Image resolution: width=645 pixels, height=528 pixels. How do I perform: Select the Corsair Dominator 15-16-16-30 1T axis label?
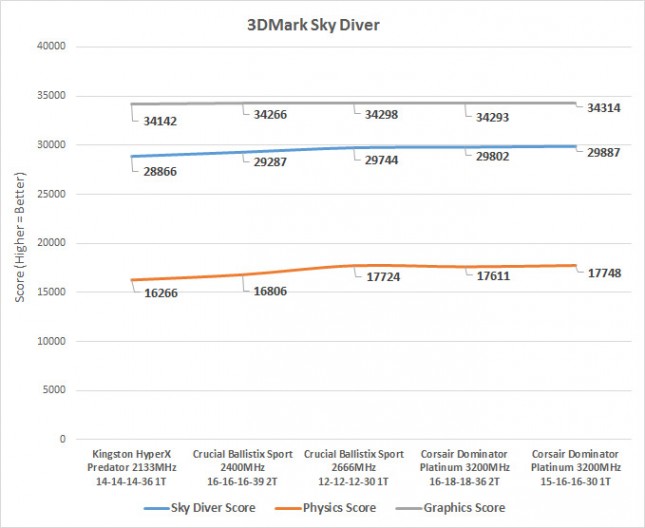[x=575, y=468]
